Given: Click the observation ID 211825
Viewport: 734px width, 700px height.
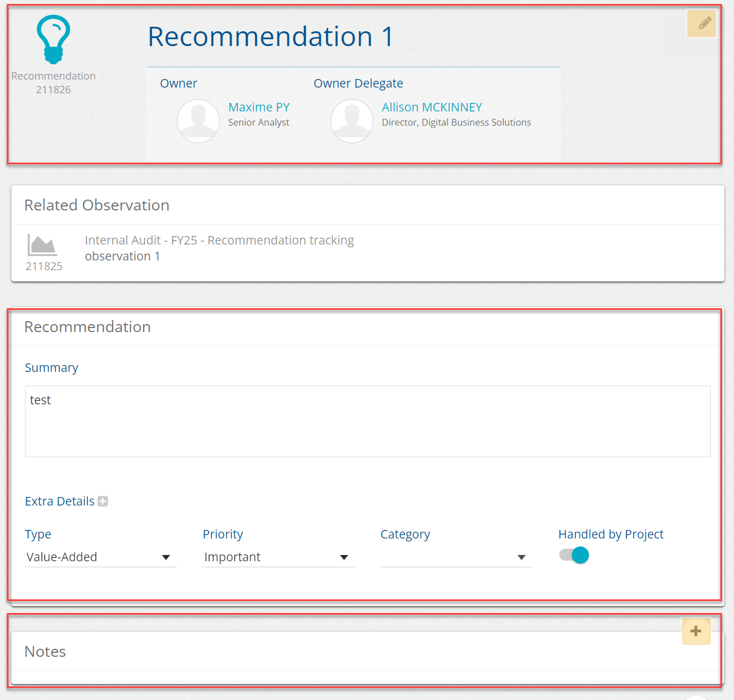Looking at the screenshot, I should pos(44,266).
